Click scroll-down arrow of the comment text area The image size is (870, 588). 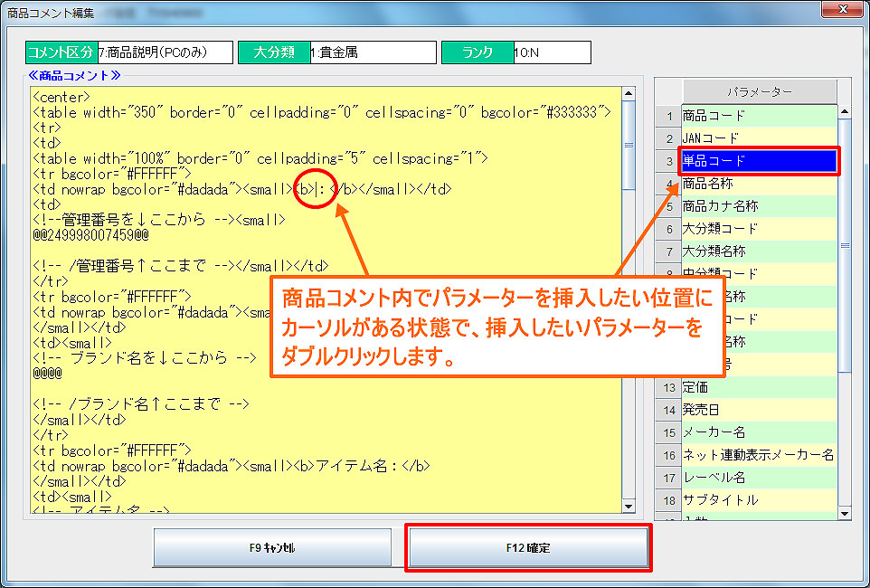pos(629,507)
